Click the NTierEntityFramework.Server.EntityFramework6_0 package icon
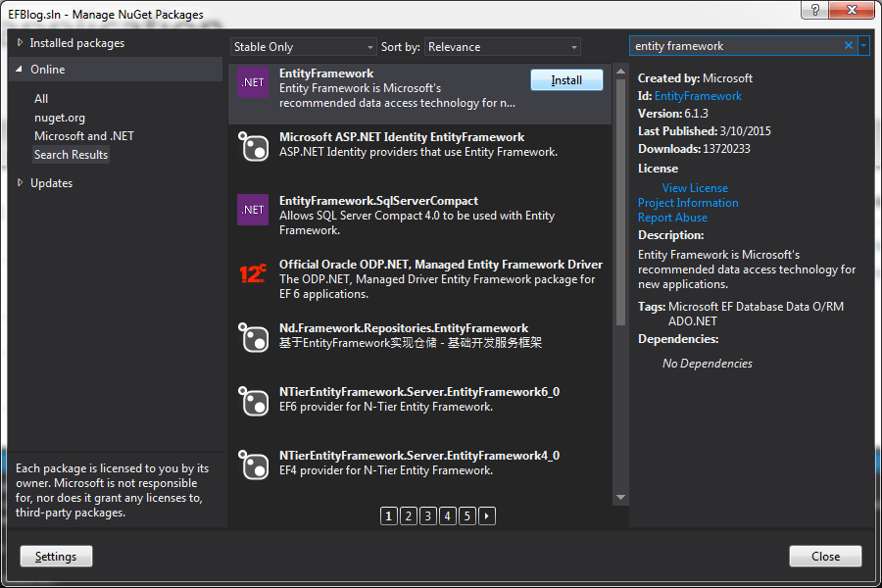Image resolution: width=882 pixels, height=588 pixels. point(253,401)
